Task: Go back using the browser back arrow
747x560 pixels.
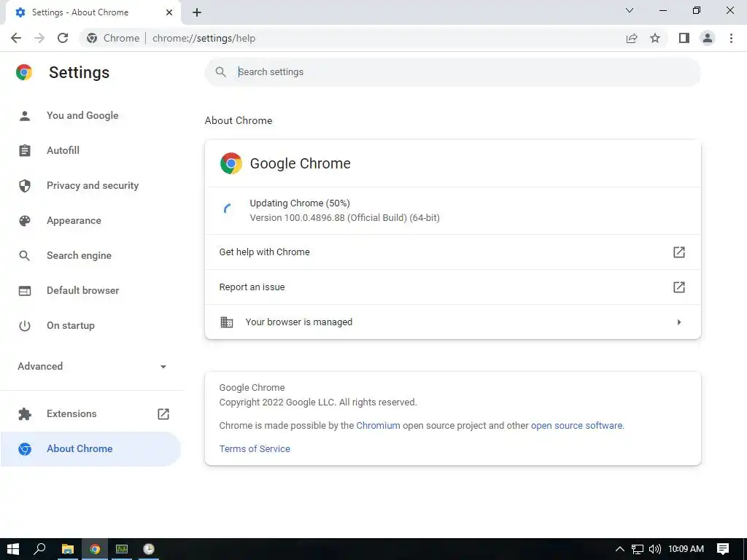Action: pos(16,38)
